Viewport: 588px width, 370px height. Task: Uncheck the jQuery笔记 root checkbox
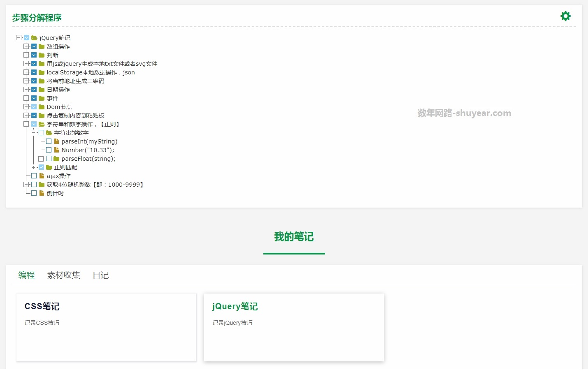26,37
